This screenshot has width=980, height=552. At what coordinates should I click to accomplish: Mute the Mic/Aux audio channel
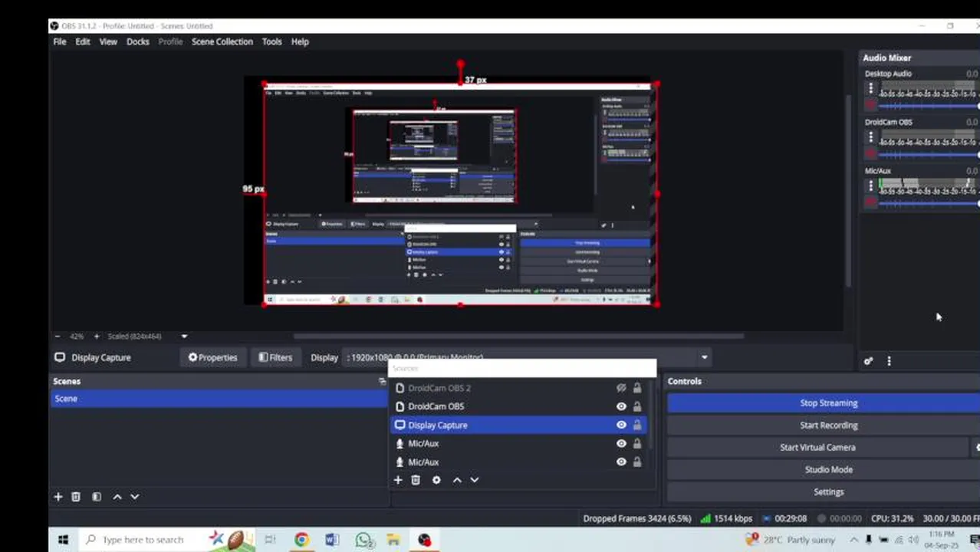(x=870, y=202)
